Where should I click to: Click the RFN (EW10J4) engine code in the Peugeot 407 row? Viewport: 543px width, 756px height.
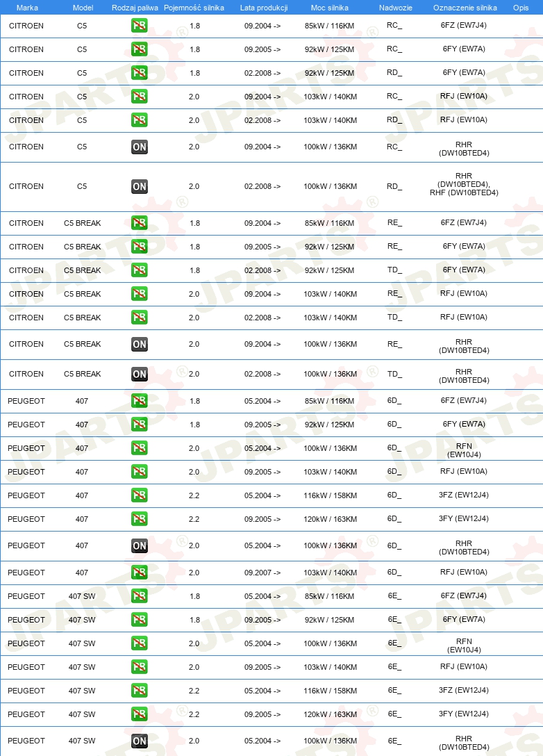tap(464, 450)
